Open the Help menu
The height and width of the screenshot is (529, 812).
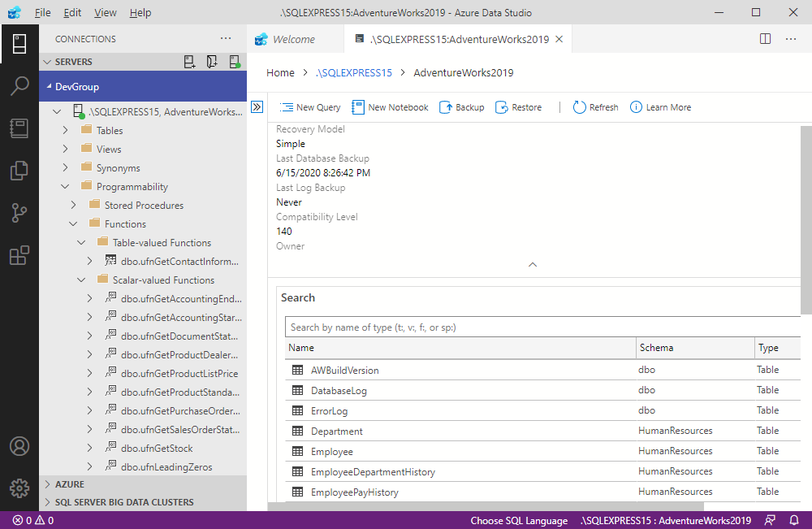pyautogui.click(x=140, y=12)
